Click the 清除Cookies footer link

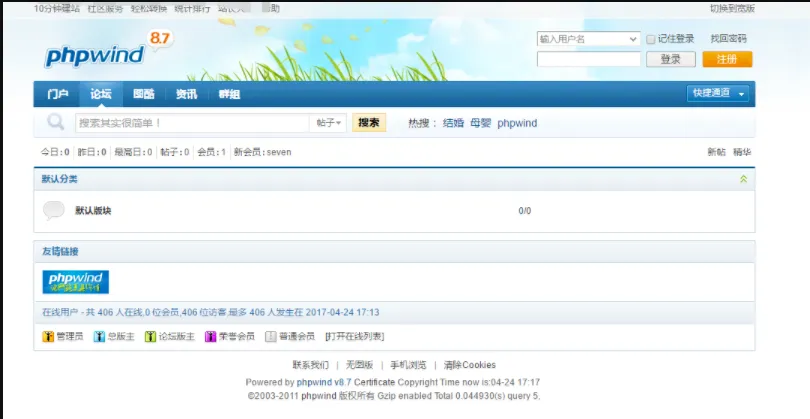[x=470, y=365]
